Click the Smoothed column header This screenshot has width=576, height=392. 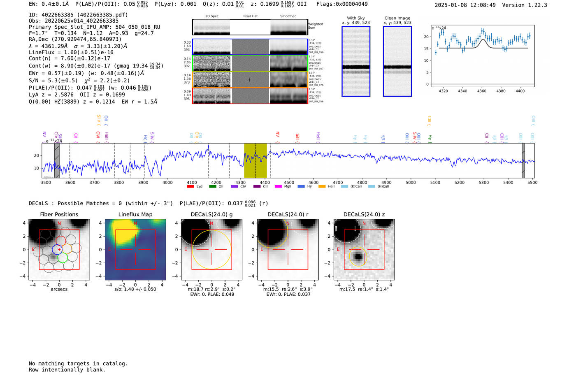[288, 16]
